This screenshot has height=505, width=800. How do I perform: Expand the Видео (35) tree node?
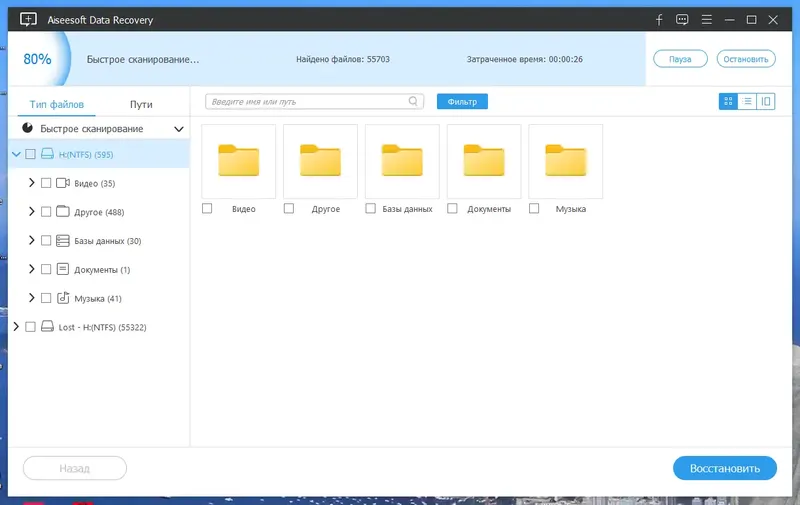tap(32, 183)
